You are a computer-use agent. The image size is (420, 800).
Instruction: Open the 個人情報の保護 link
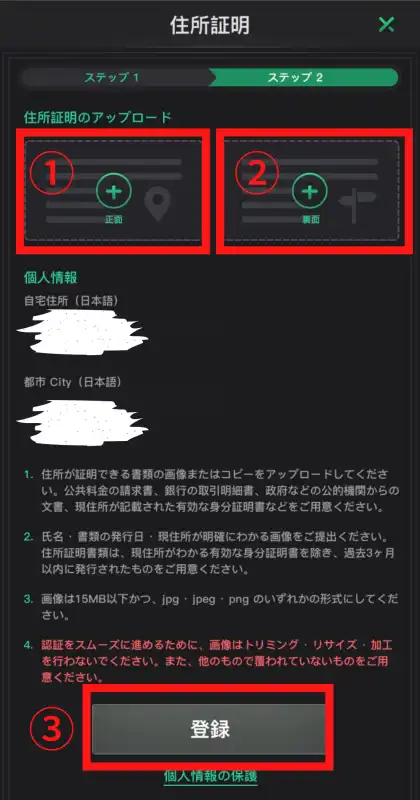211,776
